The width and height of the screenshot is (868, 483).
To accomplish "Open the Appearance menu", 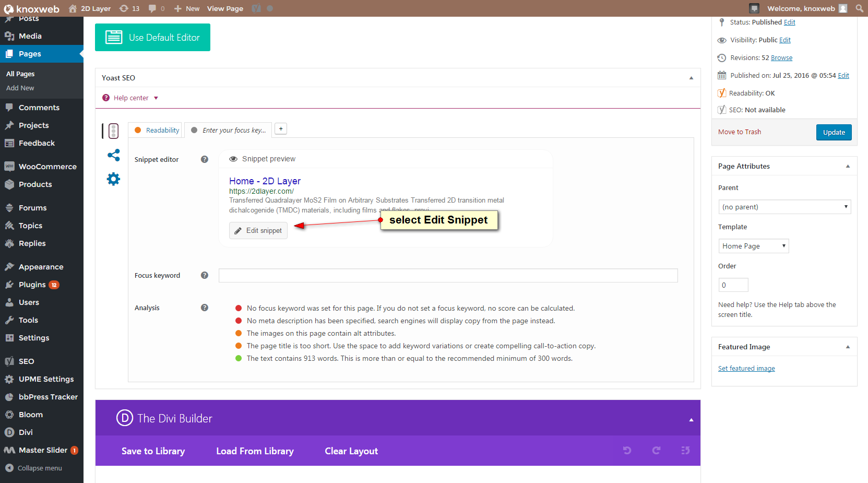I will coord(42,267).
